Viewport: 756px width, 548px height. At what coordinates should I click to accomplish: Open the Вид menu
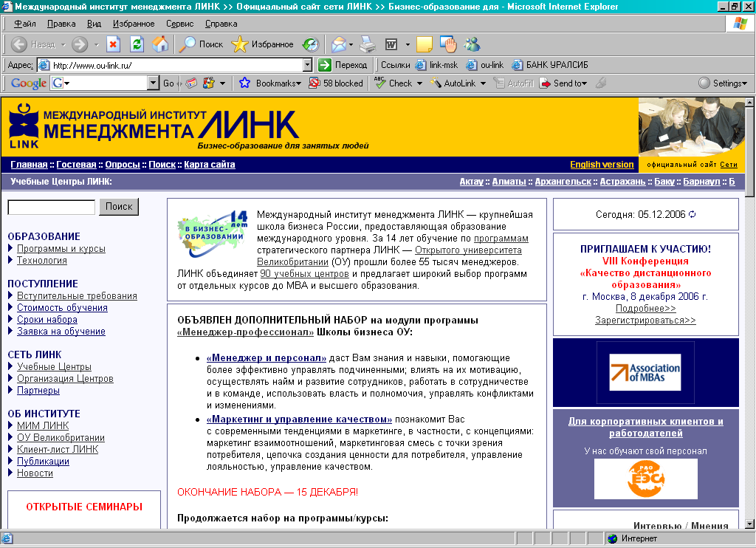click(94, 24)
